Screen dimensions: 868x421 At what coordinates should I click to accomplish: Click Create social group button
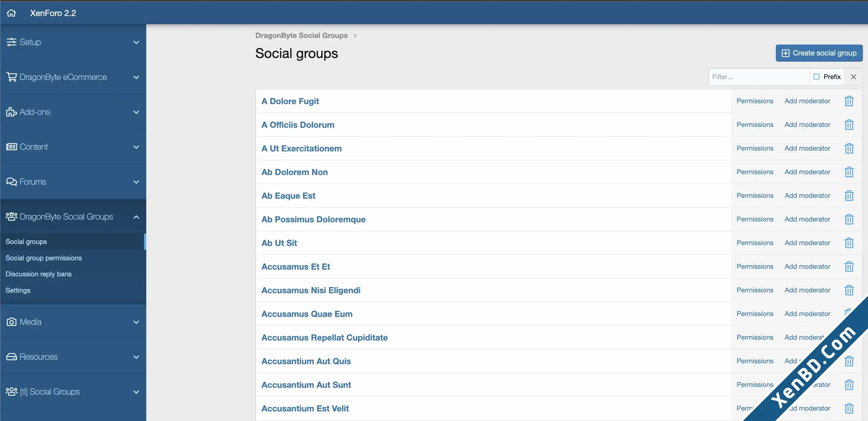coord(819,53)
